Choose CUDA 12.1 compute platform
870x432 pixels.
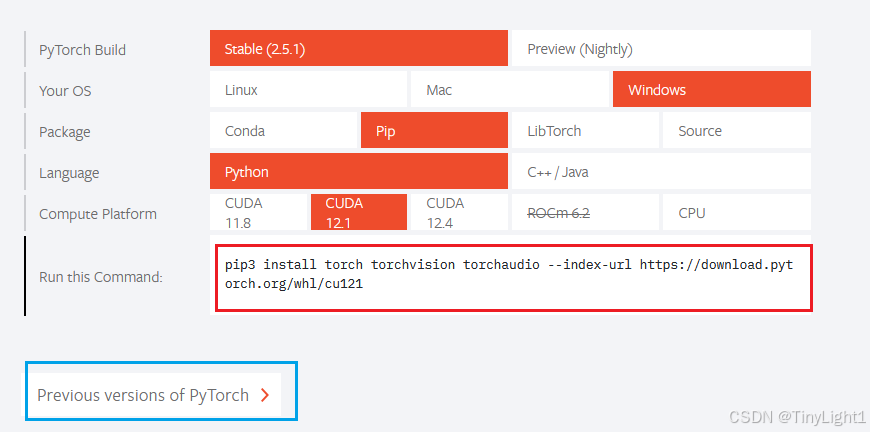358,212
